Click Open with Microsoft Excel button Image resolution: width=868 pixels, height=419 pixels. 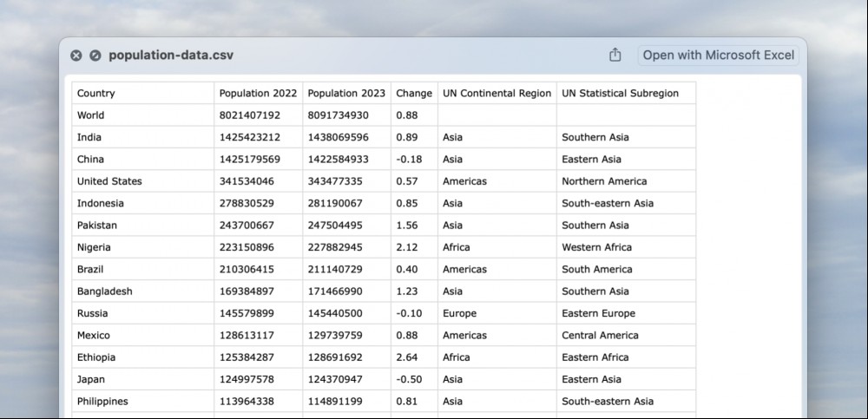coord(719,56)
